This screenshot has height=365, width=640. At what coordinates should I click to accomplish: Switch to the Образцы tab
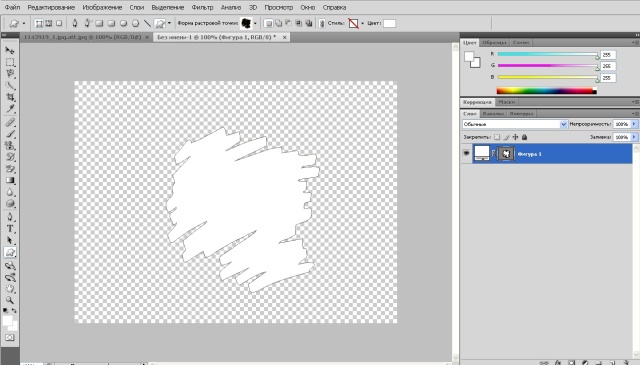tap(494, 42)
